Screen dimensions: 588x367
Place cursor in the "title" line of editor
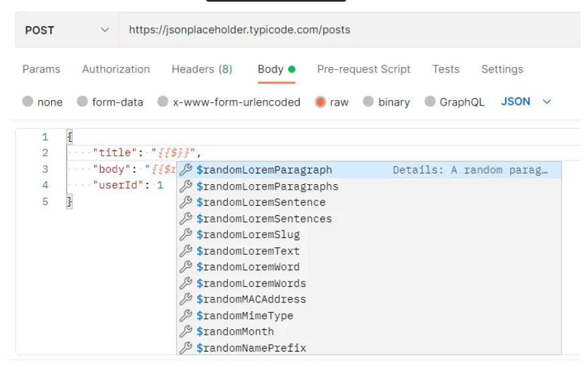(324, 153)
